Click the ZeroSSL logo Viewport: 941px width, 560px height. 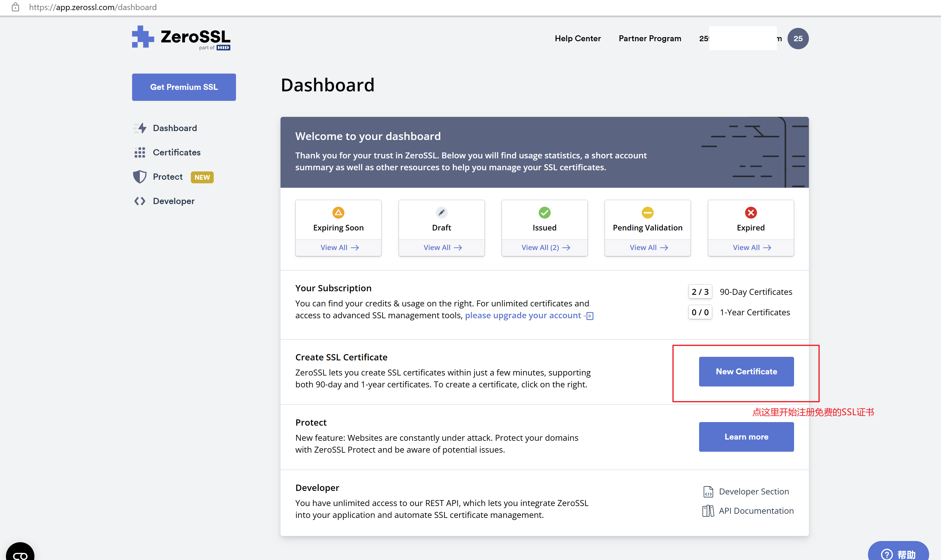(x=181, y=38)
